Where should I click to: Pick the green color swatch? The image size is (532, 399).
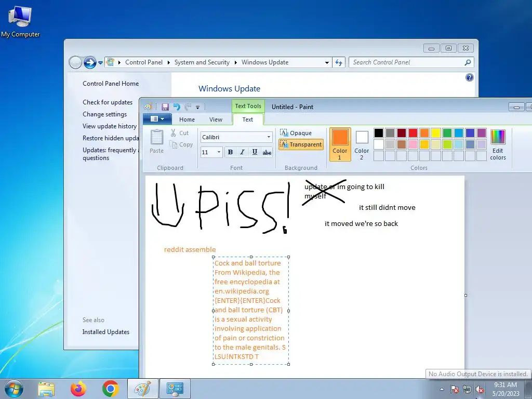(x=447, y=132)
